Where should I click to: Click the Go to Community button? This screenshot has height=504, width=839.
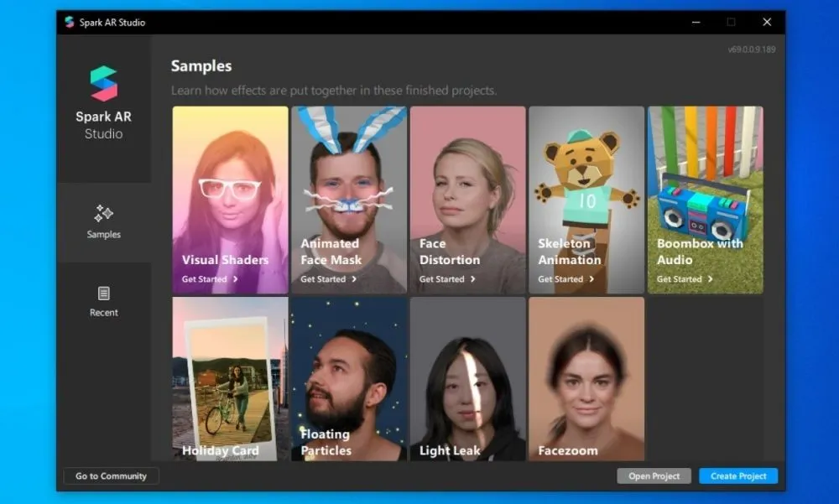[111, 476]
